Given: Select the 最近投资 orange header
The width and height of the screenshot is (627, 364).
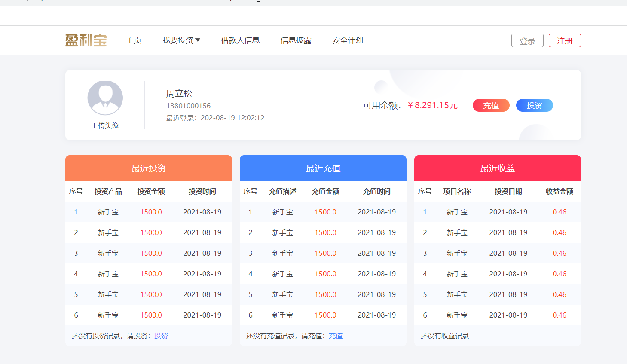Looking at the screenshot, I should pos(149,168).
